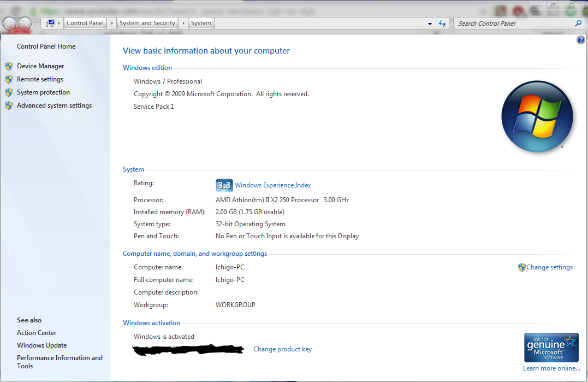Open Learn more online link
The width and height of the screenshot is (588, 382).
[x=551, y=368]
